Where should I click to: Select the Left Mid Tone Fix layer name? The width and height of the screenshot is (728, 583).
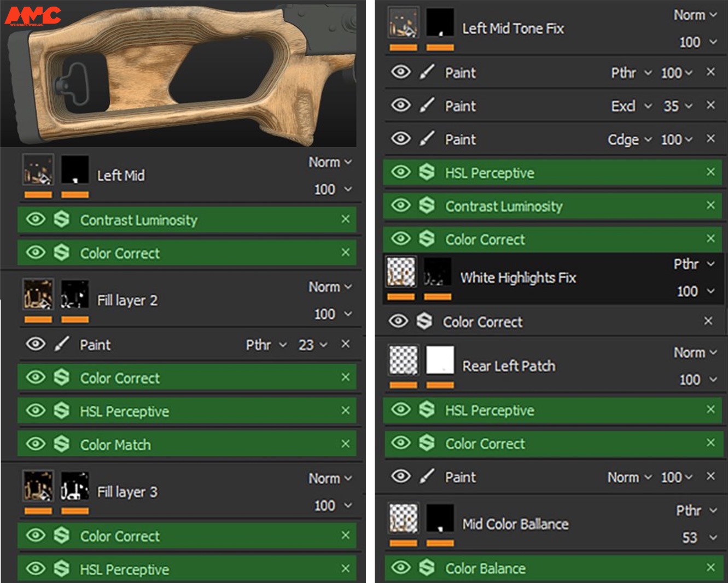coord(512,28)
